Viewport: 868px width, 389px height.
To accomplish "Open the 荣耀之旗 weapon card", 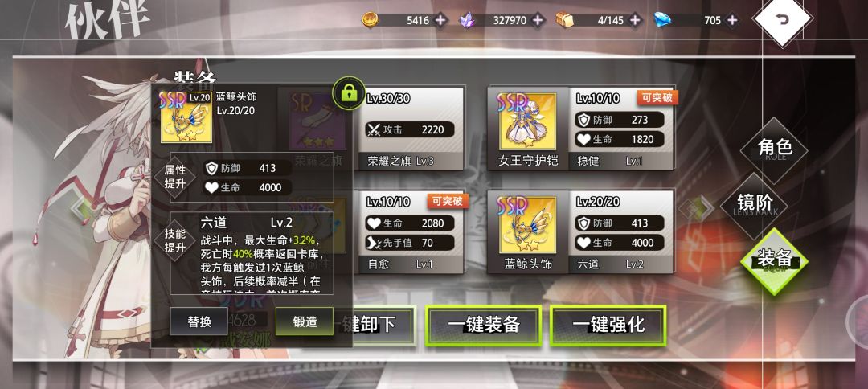I will (x=411, y=129).
